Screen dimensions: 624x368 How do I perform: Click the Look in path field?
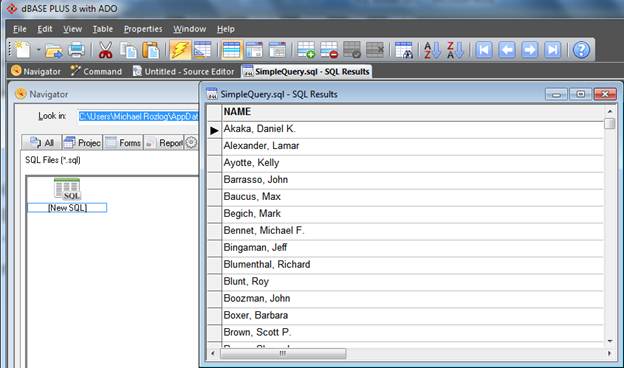tap(138, 116)
